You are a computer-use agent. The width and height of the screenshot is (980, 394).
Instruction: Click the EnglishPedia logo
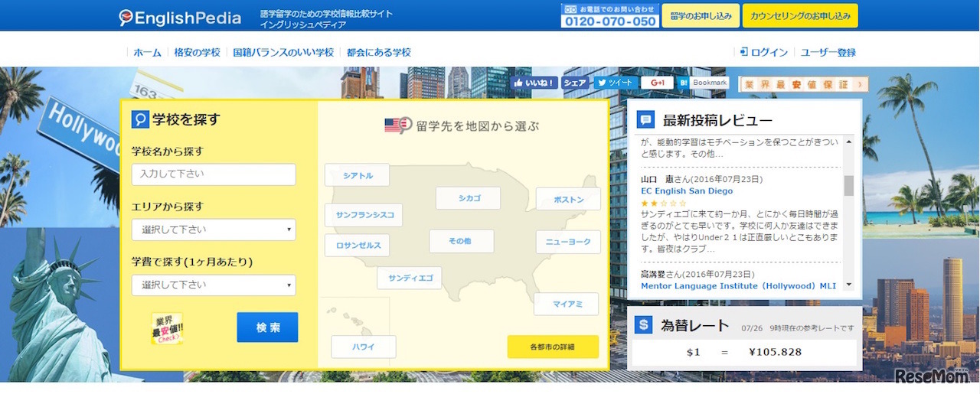coord(180,17)
